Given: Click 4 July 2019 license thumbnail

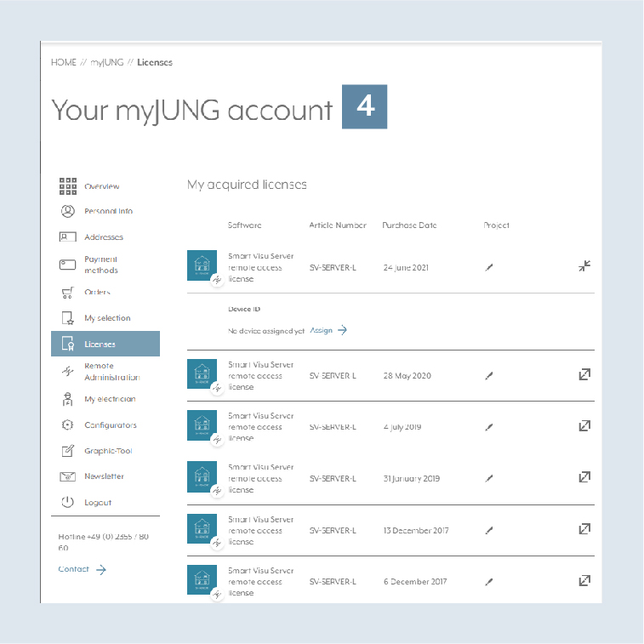Looking at the screenshot, I should point(202,425).
